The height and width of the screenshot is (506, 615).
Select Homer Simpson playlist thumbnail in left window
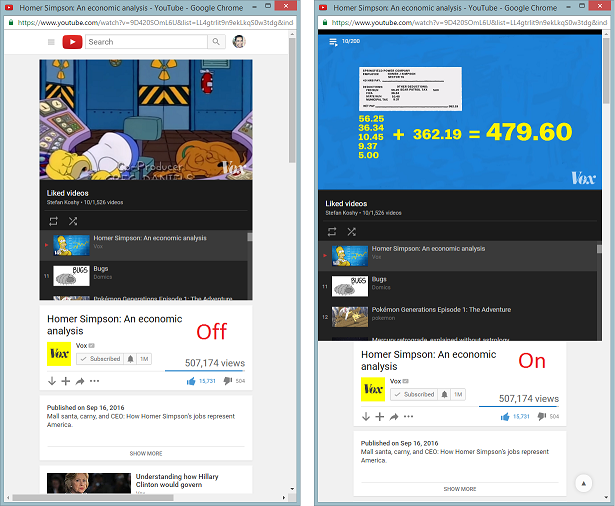coord(71,246)
